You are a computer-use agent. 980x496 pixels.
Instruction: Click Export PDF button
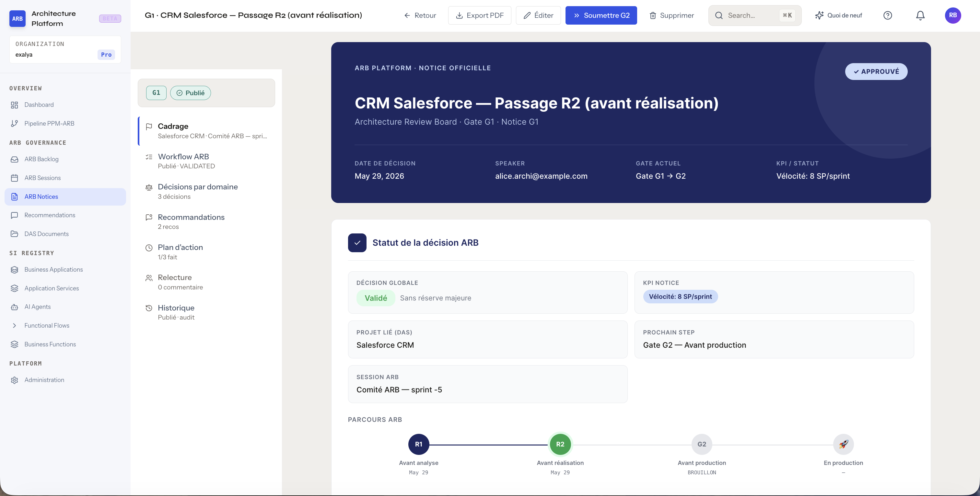point(479,15)
